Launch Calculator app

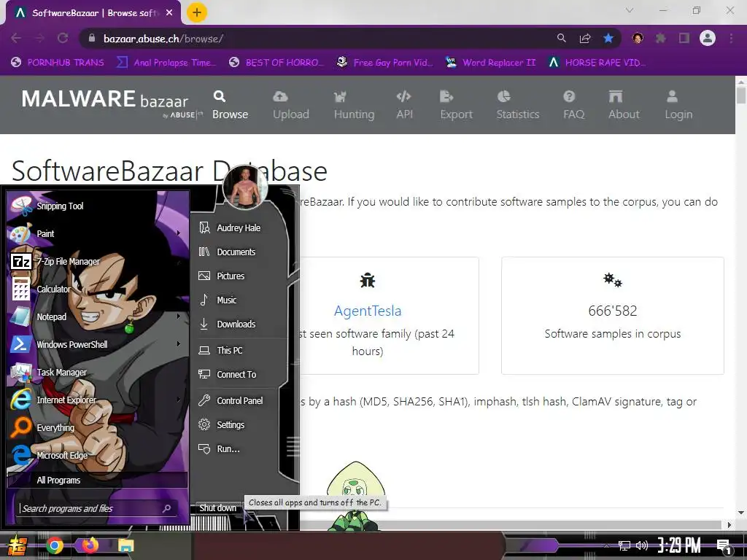click(98, 289)
